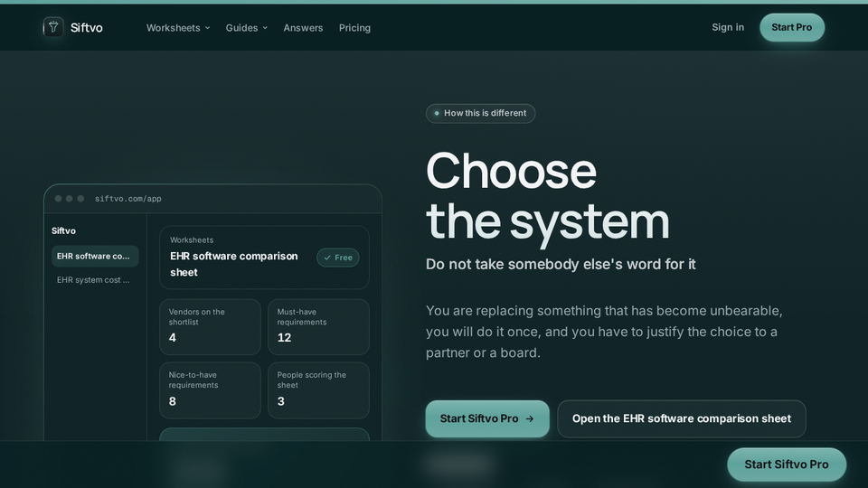Open the Worksheets nav menu
This screenshot has width=868, height=488.
click(x=178, y=28)
